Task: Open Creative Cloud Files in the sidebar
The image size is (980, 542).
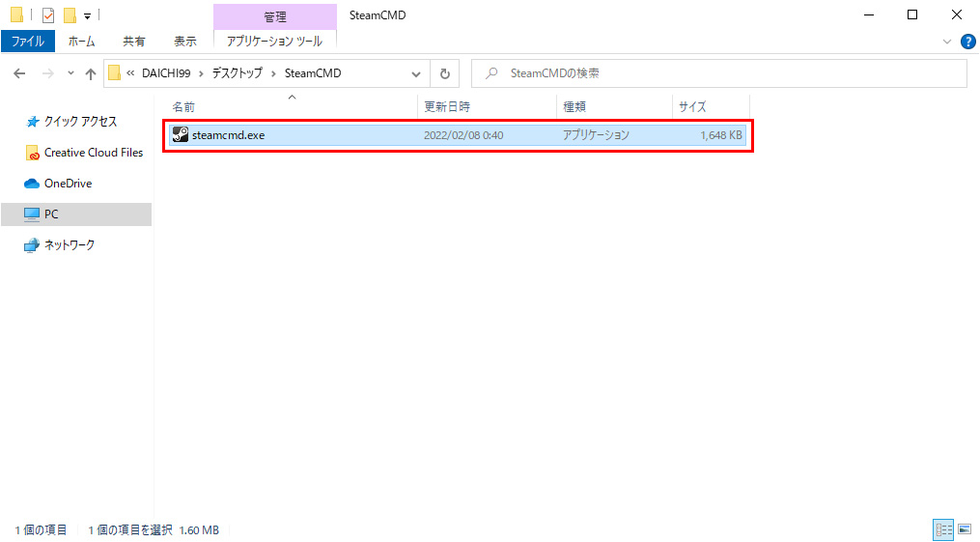Action: tap(93, 153)
